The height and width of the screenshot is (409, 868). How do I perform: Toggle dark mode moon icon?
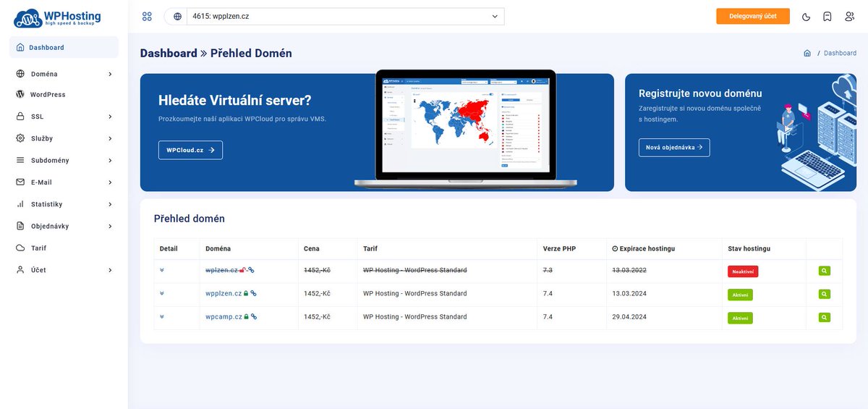pos(807,16)
